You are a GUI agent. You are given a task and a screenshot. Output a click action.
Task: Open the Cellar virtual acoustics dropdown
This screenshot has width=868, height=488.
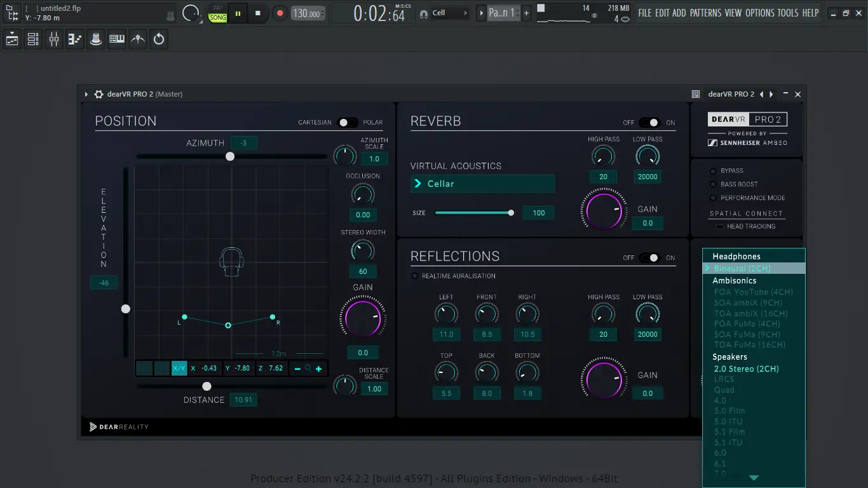point(482,184)
